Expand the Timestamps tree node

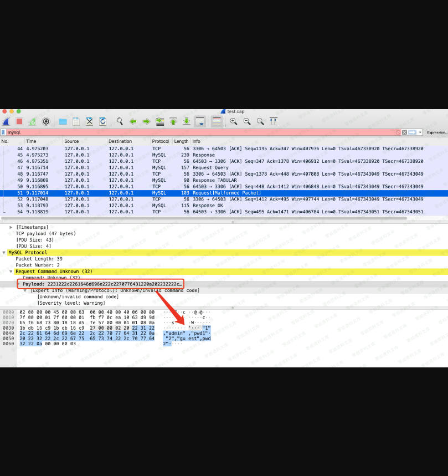pos(11,227)
